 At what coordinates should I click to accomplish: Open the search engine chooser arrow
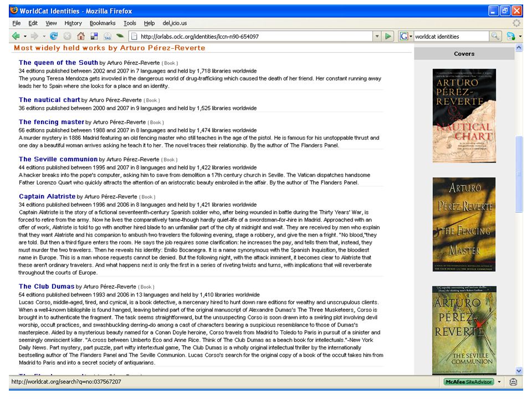[x=411, y=37]
